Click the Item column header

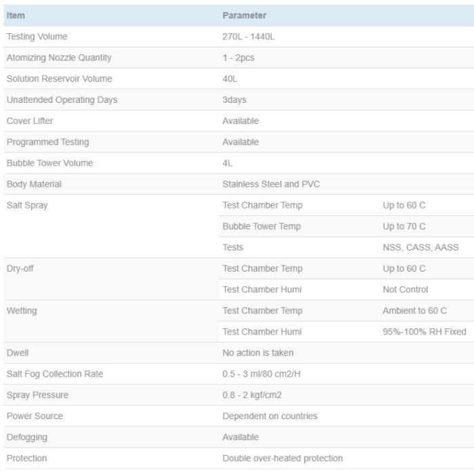16,16
